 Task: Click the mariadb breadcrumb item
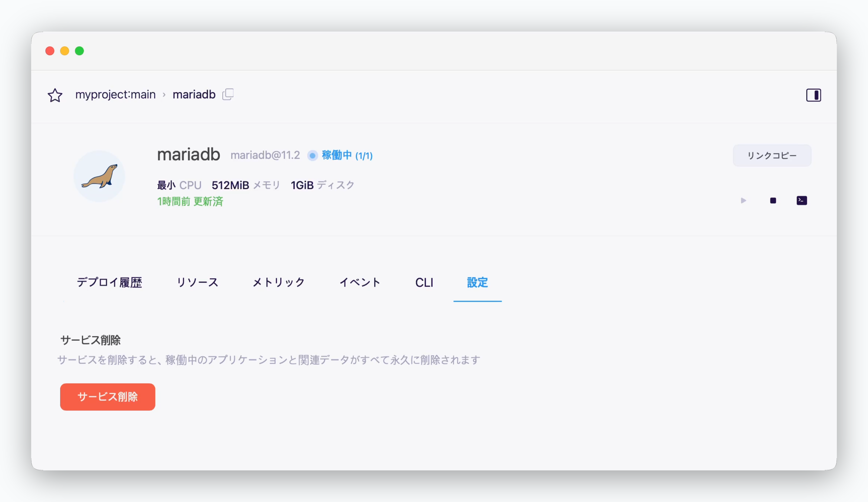point(194,94)
